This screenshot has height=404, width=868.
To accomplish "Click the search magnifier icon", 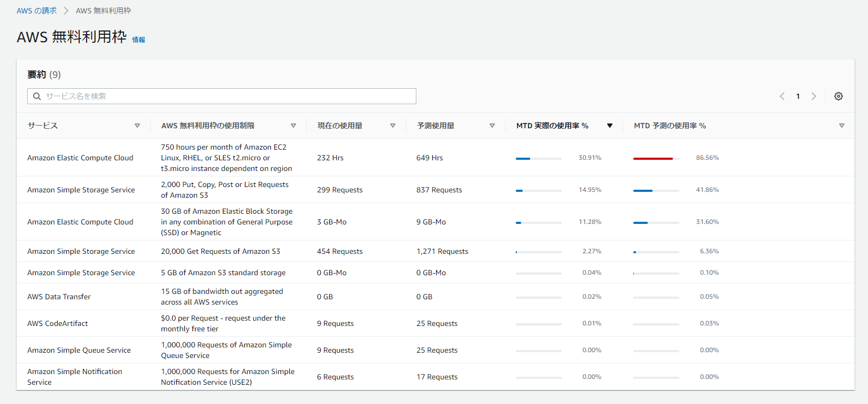I will click(37, 96).
